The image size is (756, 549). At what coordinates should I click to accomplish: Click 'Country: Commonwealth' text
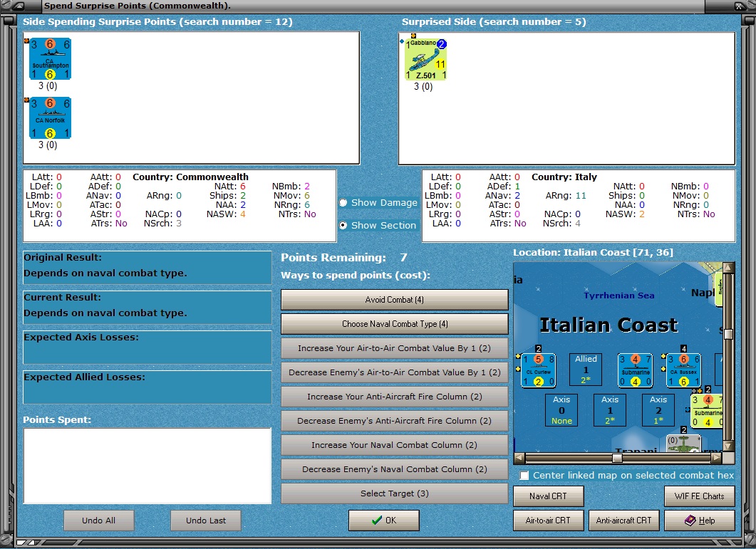[190, 177]
